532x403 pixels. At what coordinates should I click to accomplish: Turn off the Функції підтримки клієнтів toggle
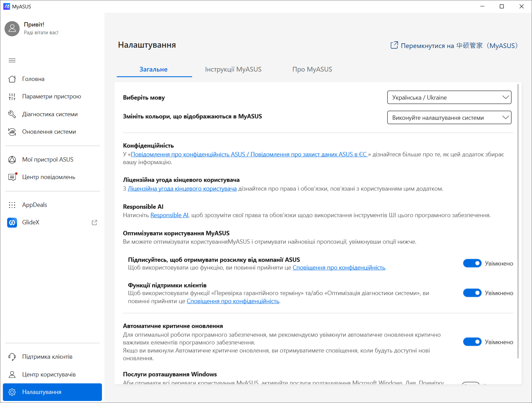(472, 293)
